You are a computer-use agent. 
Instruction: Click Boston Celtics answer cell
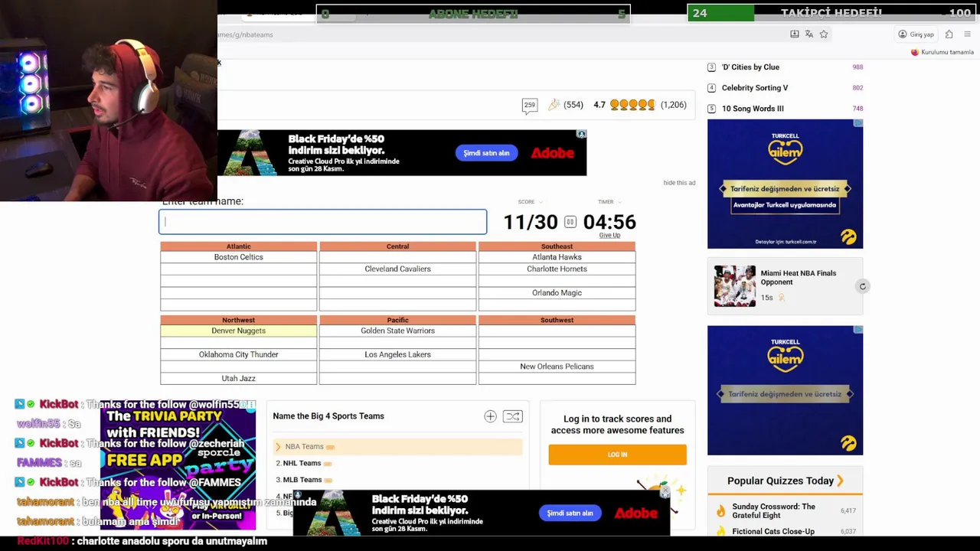click(x=238, y=257)
